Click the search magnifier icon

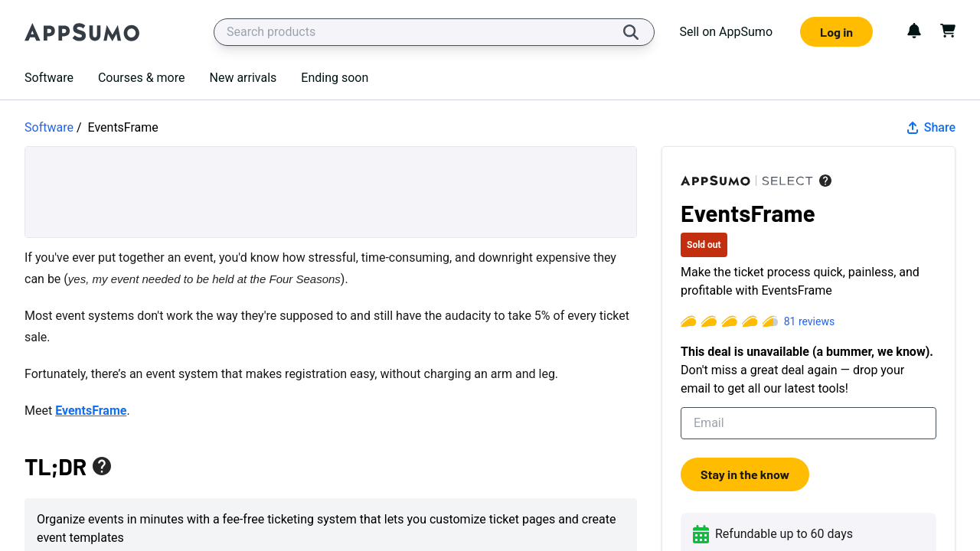631,32
